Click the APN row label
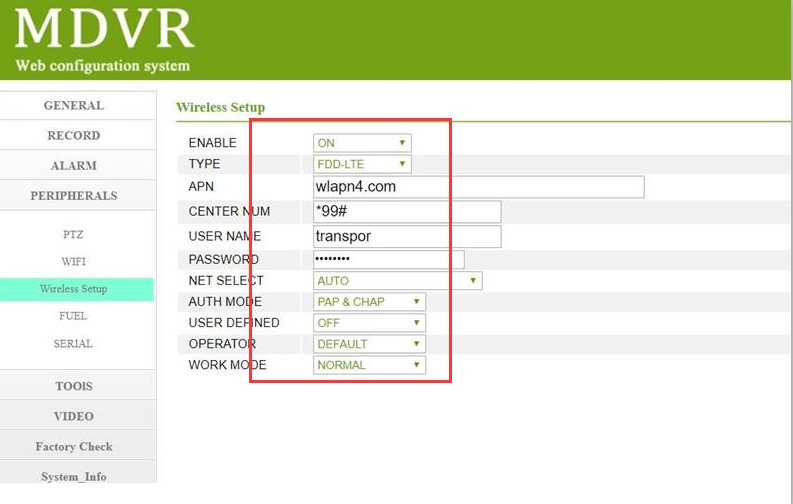Screen dimensions: 793x504 [201, 187]
